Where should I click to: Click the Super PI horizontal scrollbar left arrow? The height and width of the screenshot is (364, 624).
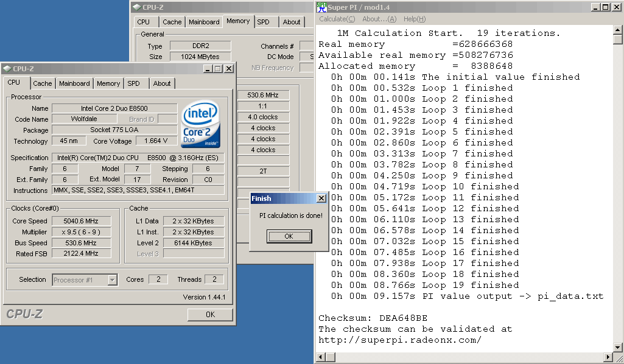[321, 357]
